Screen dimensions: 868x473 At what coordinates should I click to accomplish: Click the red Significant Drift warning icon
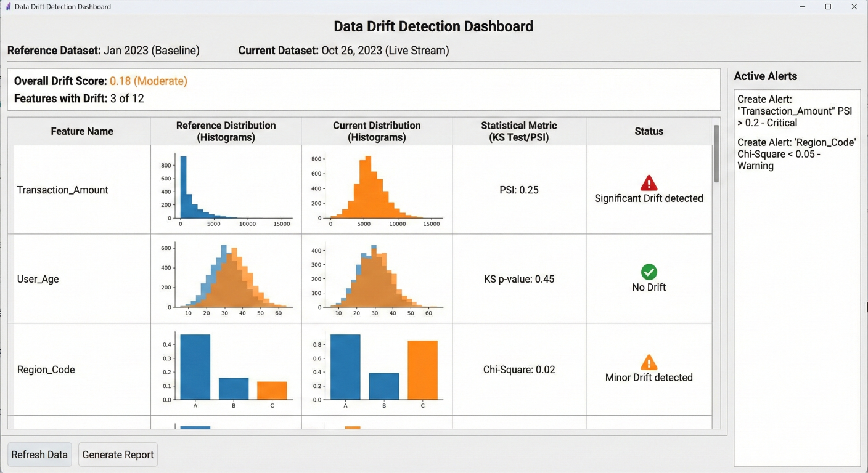(649, 183)
